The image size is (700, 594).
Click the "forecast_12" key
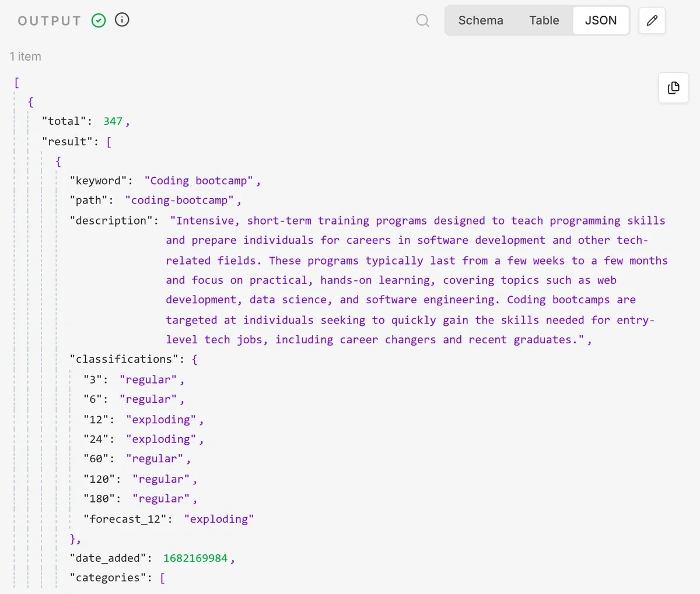125,519
